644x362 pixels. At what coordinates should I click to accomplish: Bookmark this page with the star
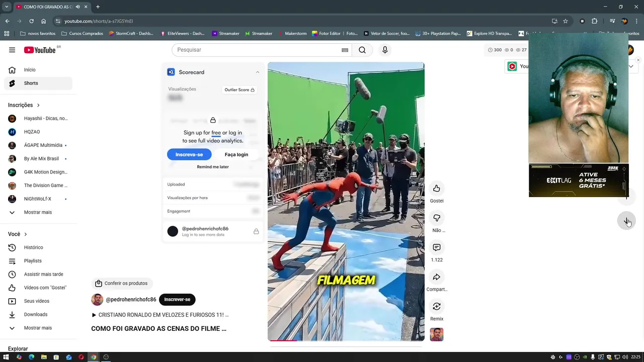[x=566, y=21]
